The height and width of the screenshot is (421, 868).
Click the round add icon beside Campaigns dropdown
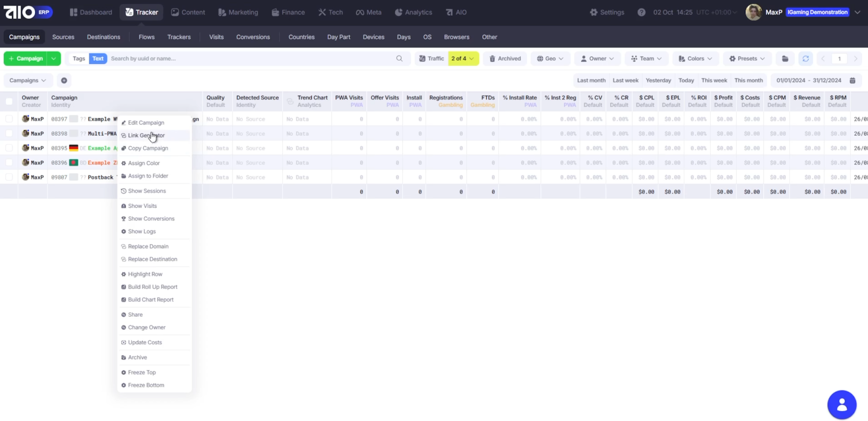click(64, 80)
